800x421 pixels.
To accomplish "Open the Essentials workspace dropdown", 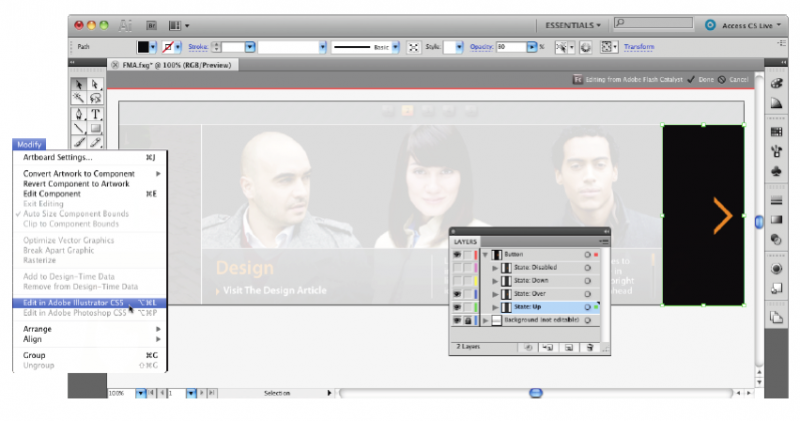I will (573, 25).
